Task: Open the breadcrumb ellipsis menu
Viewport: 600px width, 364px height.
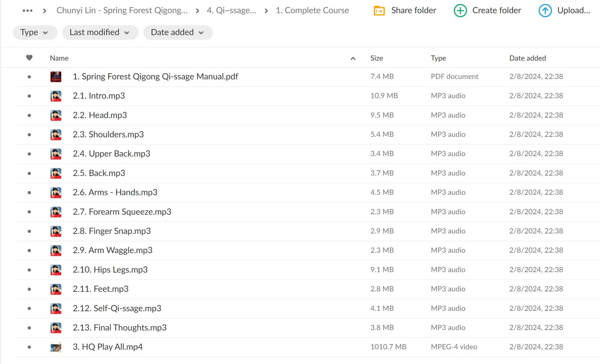Action: point(27,11)
